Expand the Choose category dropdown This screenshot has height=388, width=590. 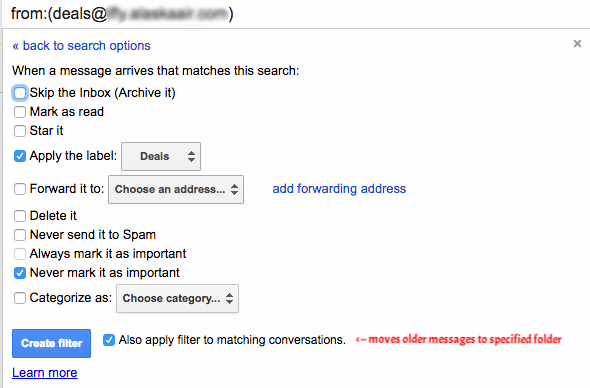point(177,298)
